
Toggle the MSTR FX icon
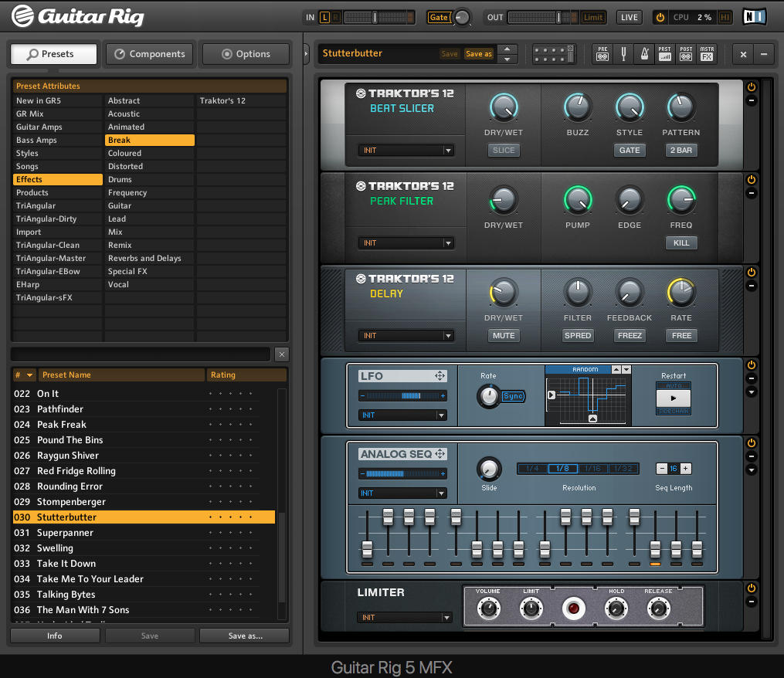(x=707, y=53)
